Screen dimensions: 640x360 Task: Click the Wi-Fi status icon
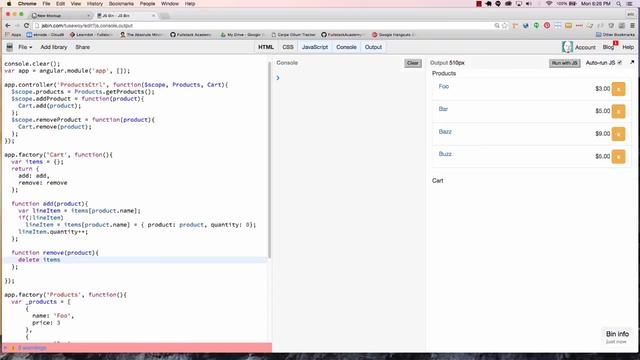pyautogui.click(x=549, y=4)
